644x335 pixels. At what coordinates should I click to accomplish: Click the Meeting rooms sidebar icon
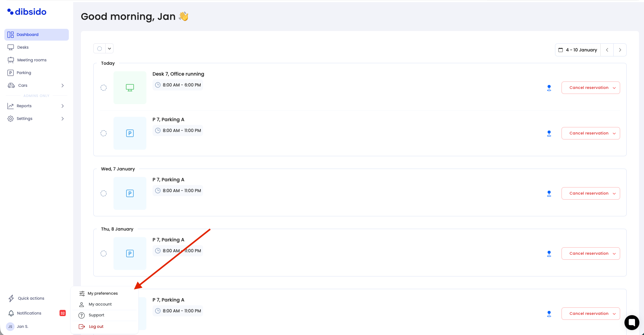point(11,60)
